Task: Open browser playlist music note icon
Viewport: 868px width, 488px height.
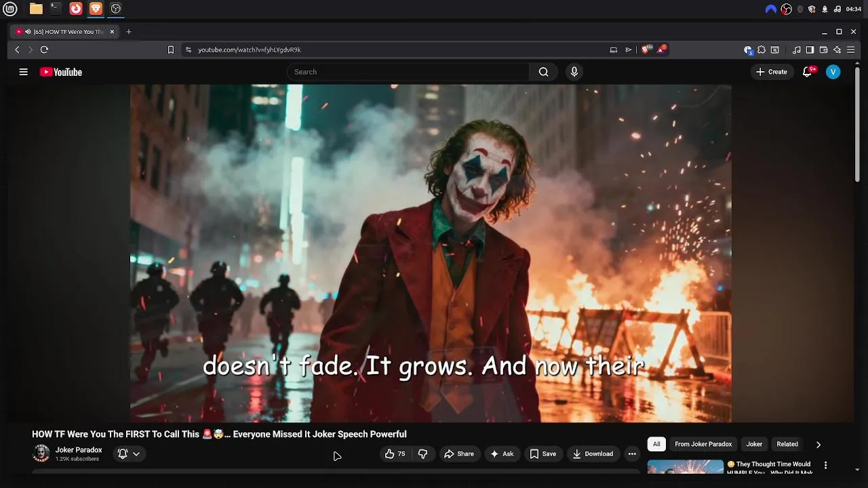Action: [797, 49]
